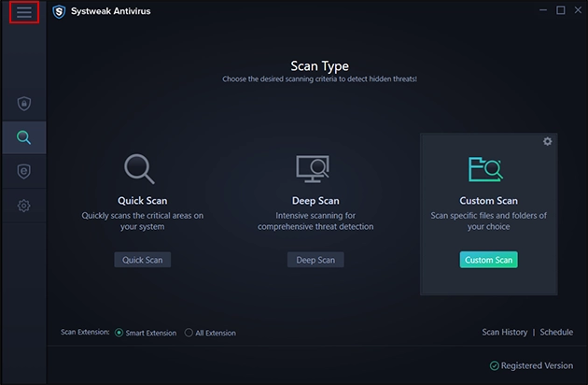Select the Smart Extension radio button
Viewport: 588px width, 385px height.
(119, 333)
